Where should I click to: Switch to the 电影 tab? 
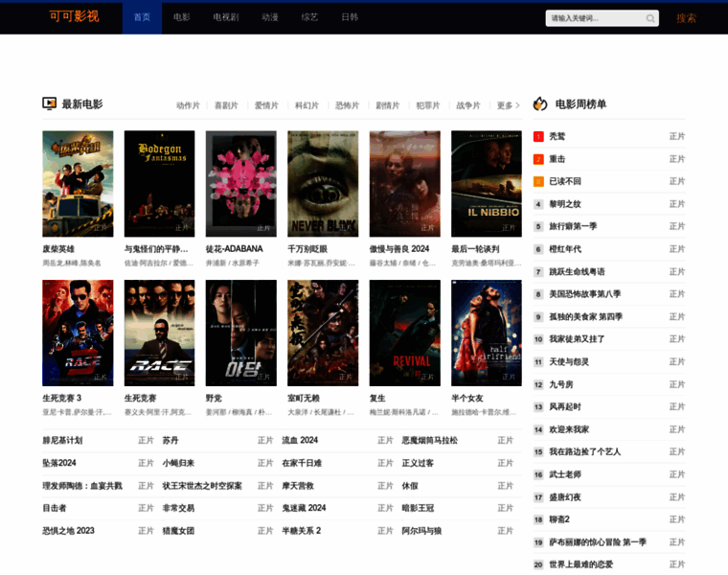click(x=182, y=17)
